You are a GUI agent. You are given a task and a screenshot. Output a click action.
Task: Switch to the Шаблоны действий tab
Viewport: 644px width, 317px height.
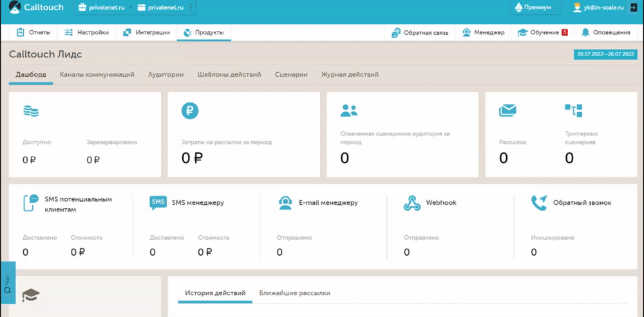pos(229,75)
